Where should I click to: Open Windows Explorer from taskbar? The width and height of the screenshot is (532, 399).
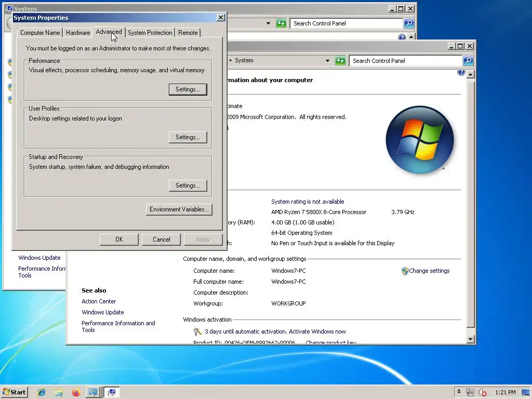click(x=59, y=393)
